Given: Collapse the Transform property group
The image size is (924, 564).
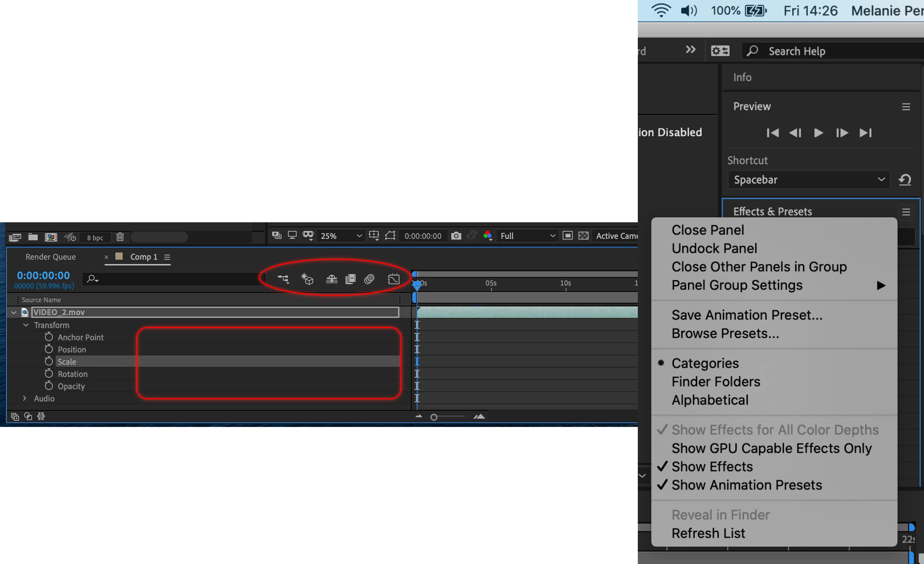Looking at the screenshot, I should pos(26,325).
